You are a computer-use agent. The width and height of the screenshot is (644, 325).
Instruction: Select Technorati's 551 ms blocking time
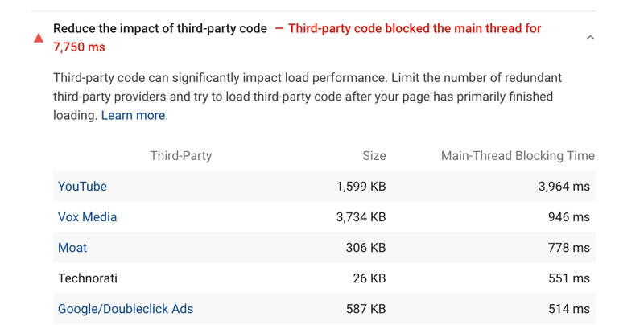[568, 278]
